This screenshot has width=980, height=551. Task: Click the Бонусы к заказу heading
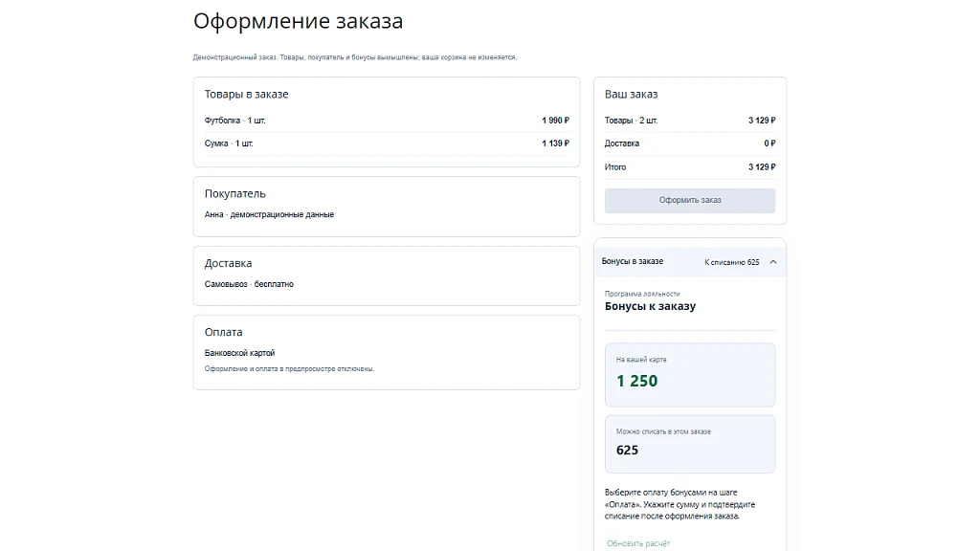pos(650,306)
